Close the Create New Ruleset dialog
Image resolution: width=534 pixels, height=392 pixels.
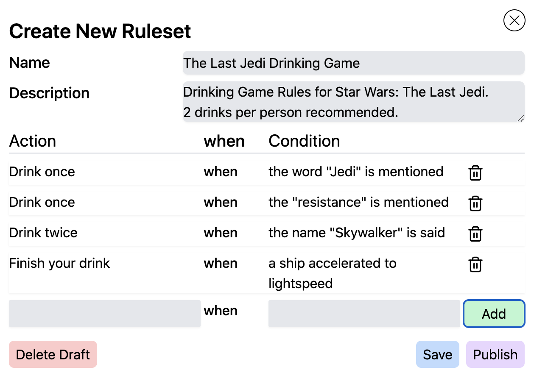[x=514, y=20]
